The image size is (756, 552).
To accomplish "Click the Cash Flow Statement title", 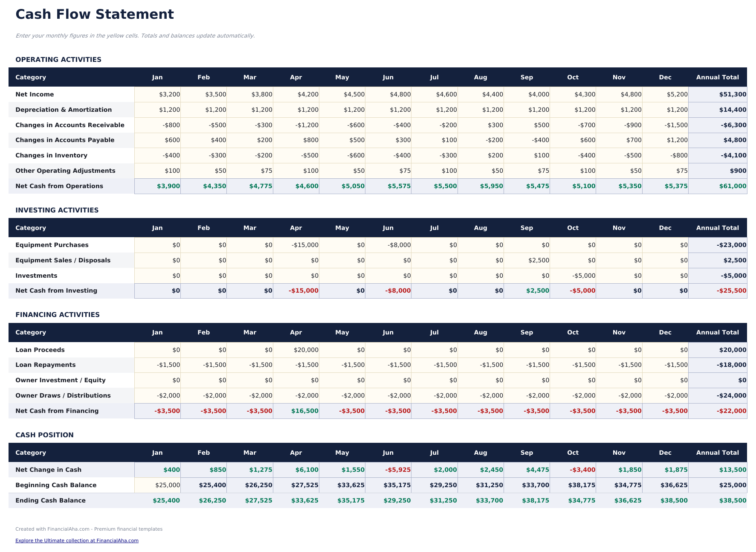I will (94, 14).
